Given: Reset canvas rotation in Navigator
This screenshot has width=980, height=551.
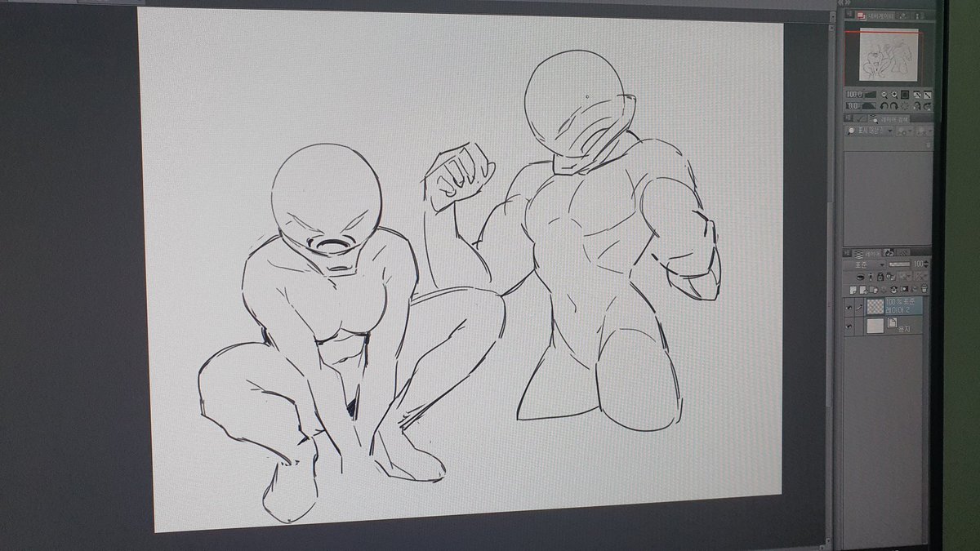Looking at the screenshot, I should (905, 106).
